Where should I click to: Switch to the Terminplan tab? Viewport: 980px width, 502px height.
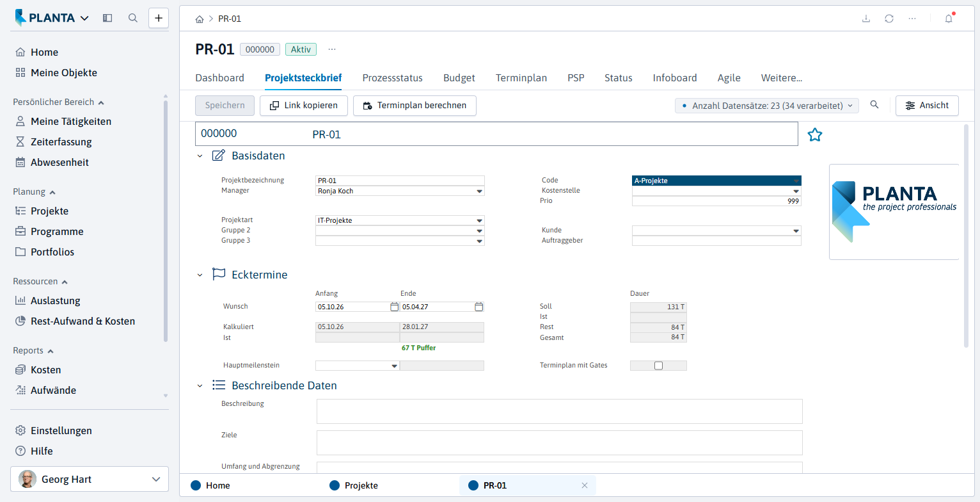coord(521,78)
